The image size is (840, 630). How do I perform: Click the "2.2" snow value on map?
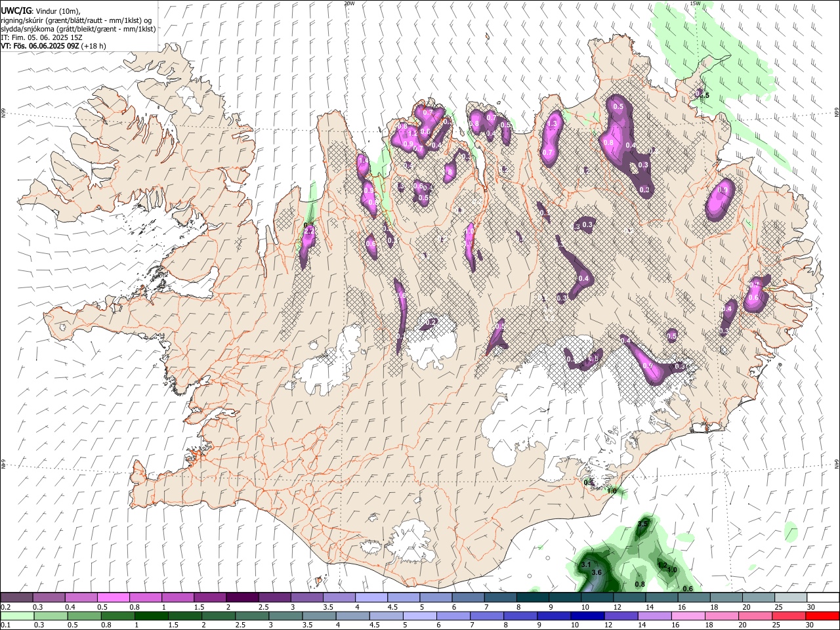308,232
